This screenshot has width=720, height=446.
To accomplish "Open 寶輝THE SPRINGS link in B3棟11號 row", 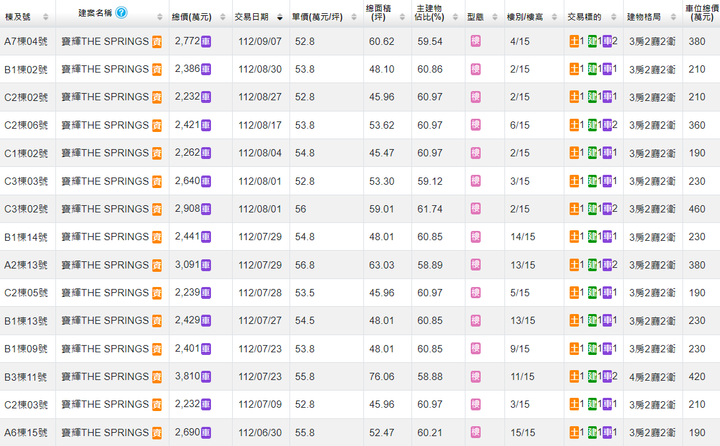I will pyautogui.click(x=105, y=377).
